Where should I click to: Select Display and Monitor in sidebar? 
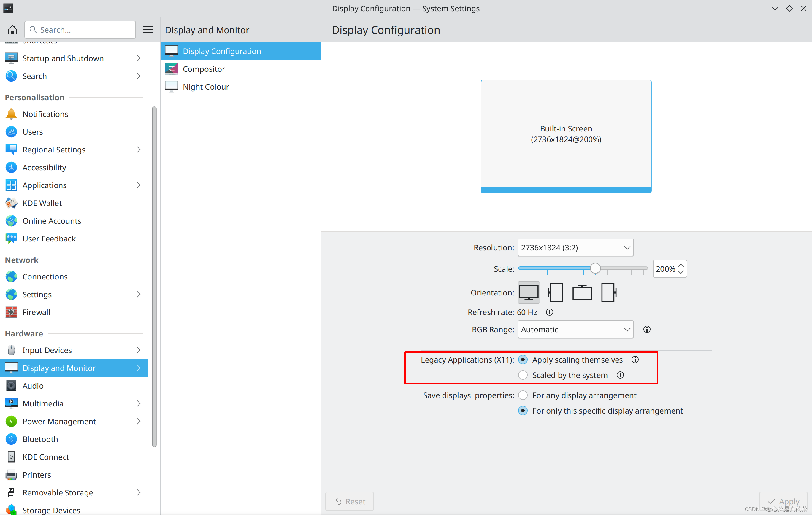[74, 368]
